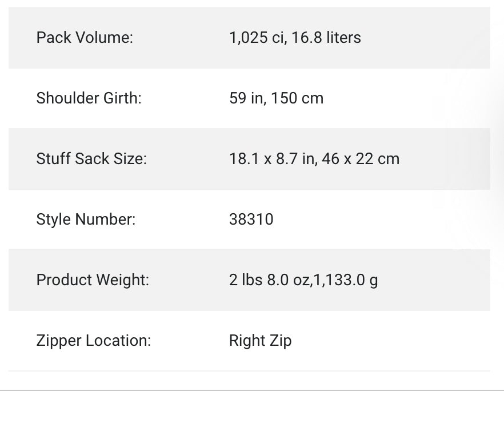Click the "Pack Volume:" label
504x431 pixels.
pyautogui.click(x=85, y=38)
